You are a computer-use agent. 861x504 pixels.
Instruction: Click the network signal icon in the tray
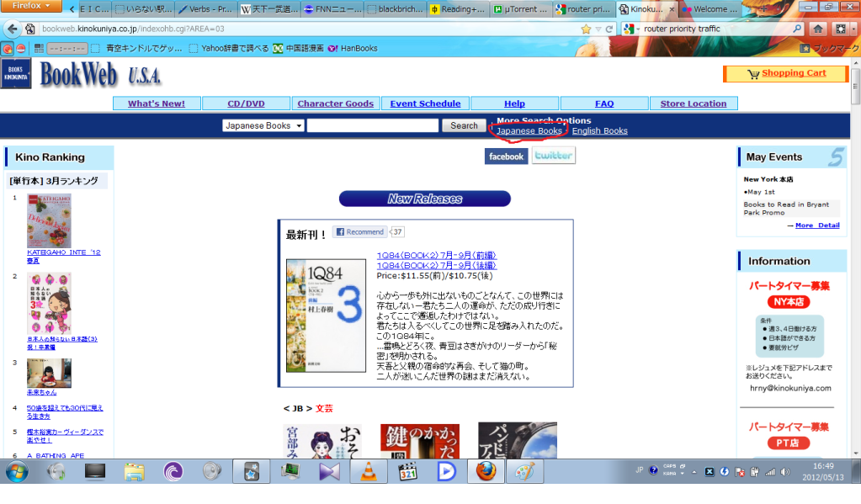(769, 472)
